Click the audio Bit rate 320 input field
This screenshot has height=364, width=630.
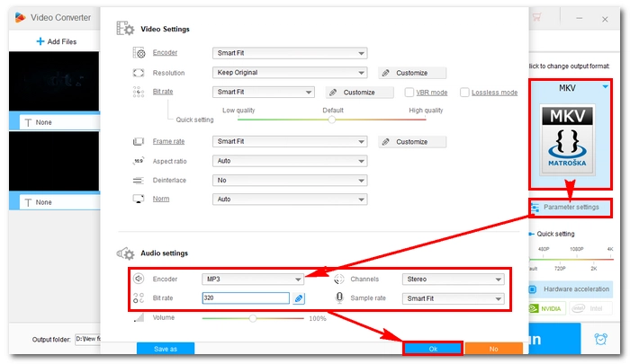pyautogui.click(x=246, y=297)
